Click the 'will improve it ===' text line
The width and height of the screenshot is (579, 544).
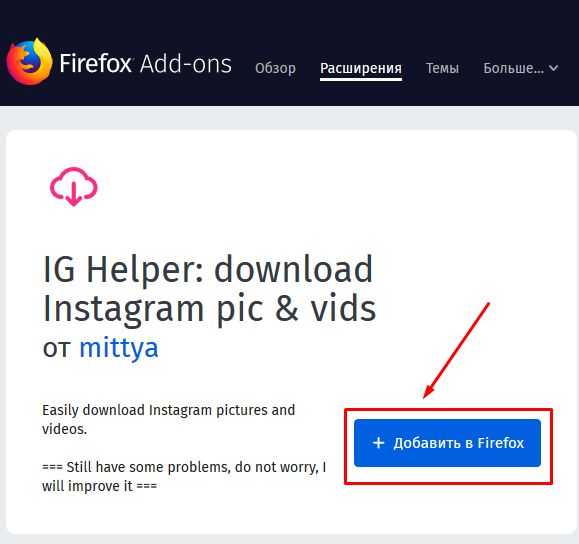pos(99,486)
